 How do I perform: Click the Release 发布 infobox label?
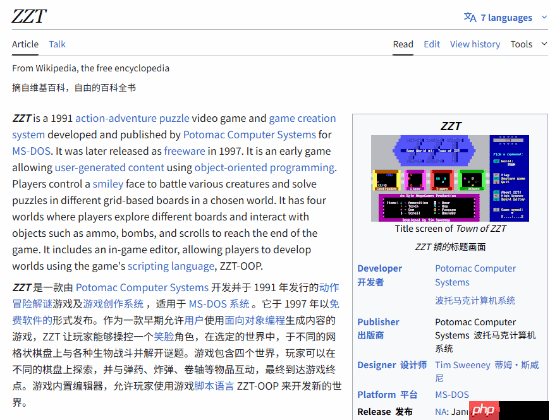point(384,412)
